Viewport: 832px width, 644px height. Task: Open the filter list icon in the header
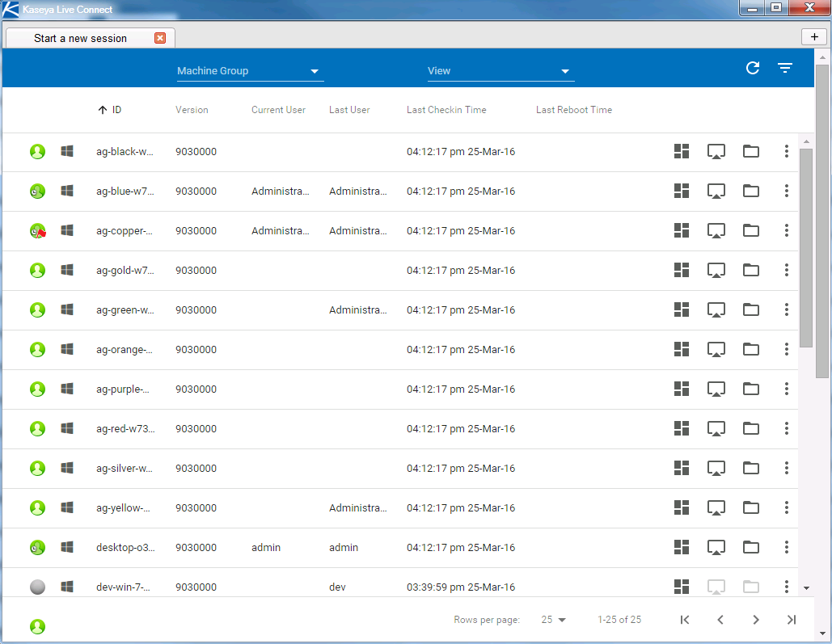tap(785, 69)
